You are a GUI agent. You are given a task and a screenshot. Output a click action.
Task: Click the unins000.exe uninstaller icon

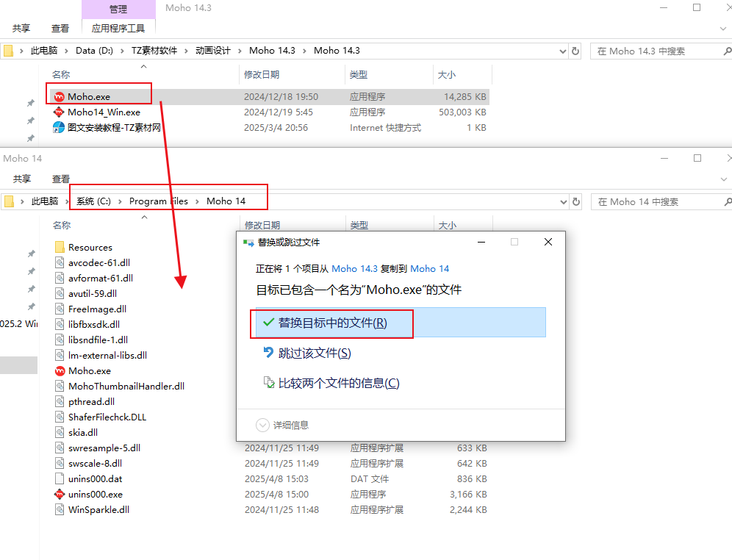pos(60,494)
